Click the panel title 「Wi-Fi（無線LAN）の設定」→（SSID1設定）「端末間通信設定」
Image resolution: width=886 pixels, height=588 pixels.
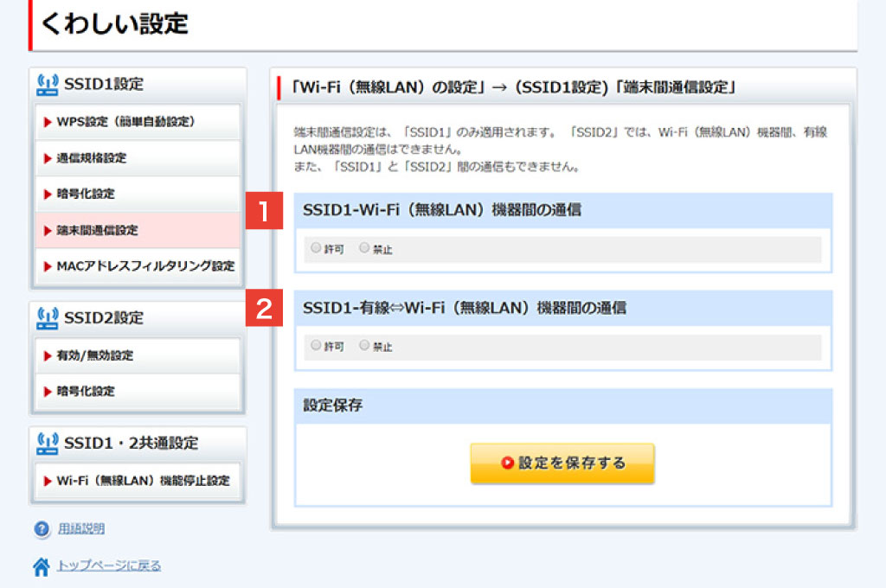pos(513,87)
